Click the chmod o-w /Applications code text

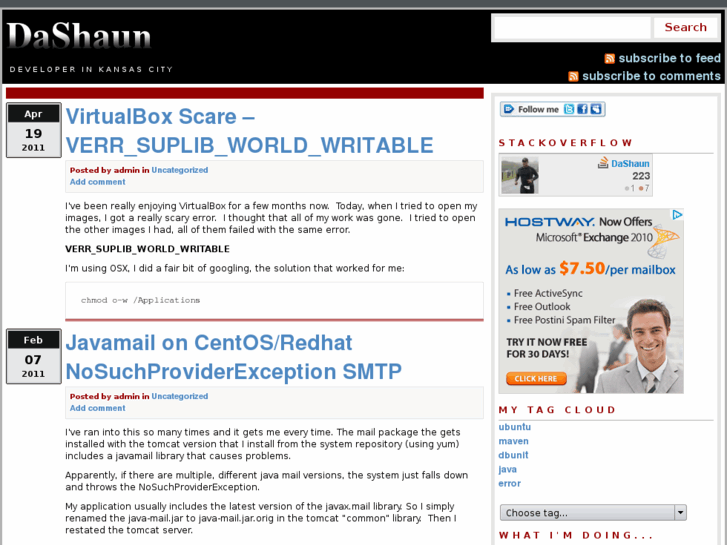tap(140, 300)
